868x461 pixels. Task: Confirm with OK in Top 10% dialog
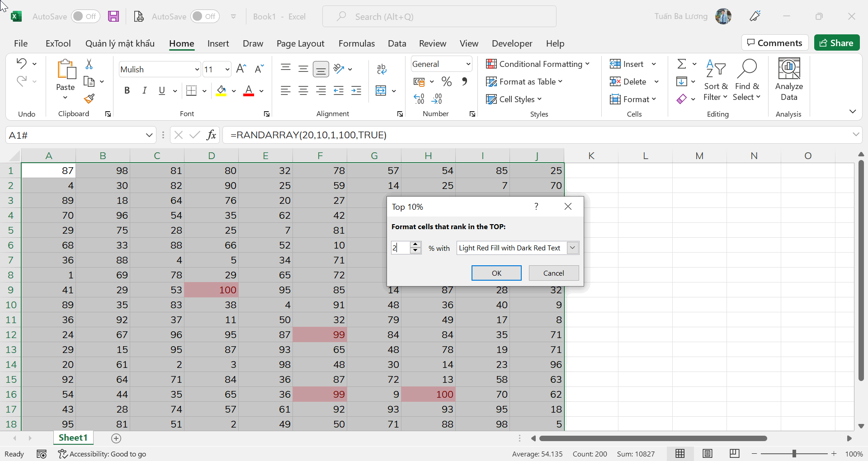(496, 273)
